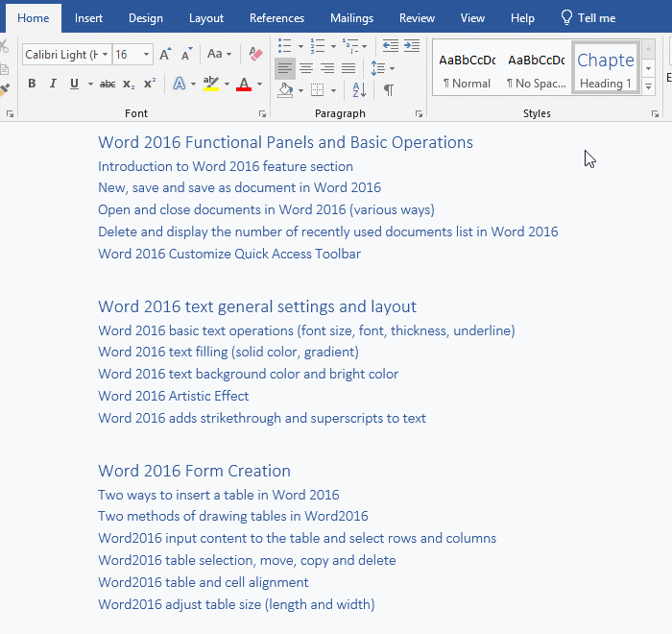Align text right
The height and width of the screenshot is (634, 672).
tap(327, 68)
